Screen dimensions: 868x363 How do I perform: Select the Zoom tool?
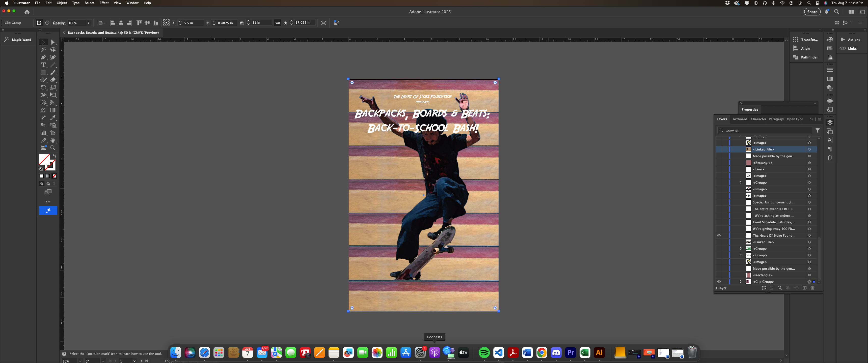53,148
